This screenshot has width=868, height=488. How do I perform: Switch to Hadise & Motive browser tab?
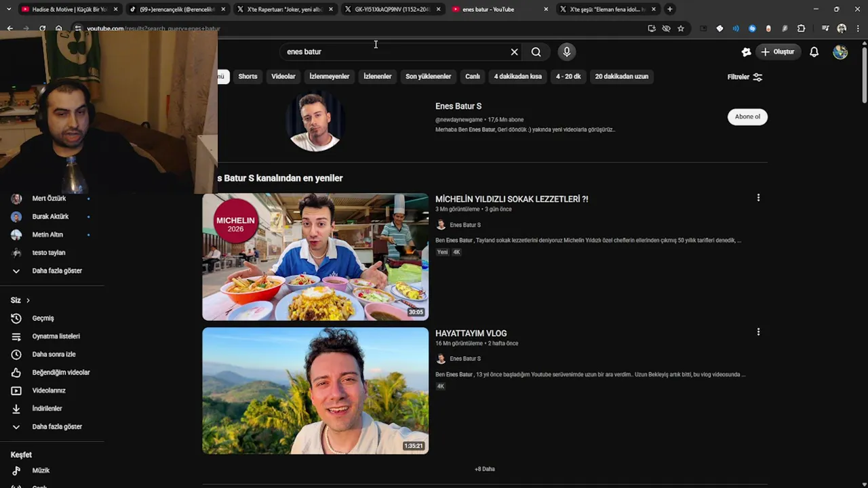[x=69, y=9]
